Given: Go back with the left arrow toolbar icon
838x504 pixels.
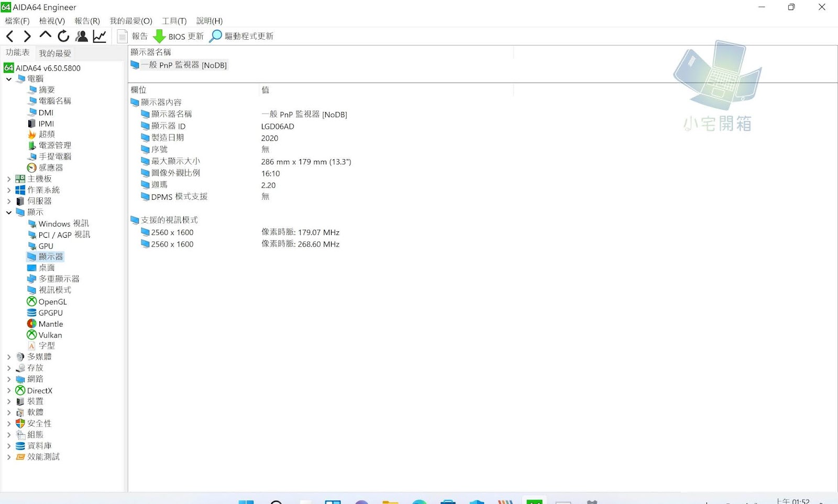Looking at the screenshot, I should (x=10, y=36).
